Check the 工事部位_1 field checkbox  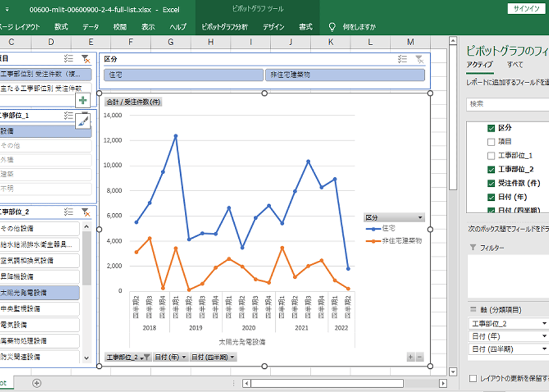(x=491, y=156)
